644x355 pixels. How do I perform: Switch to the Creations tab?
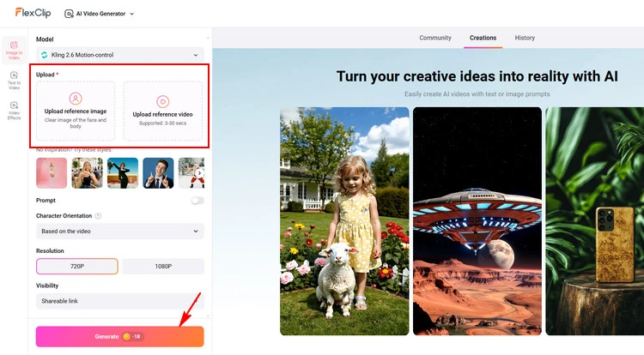[483, 38]
